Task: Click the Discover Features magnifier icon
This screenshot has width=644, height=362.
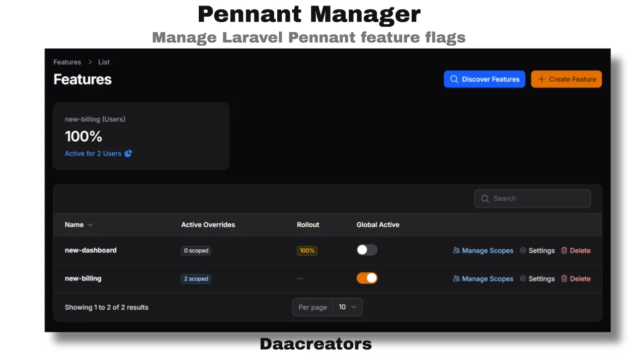Action: 454,79
